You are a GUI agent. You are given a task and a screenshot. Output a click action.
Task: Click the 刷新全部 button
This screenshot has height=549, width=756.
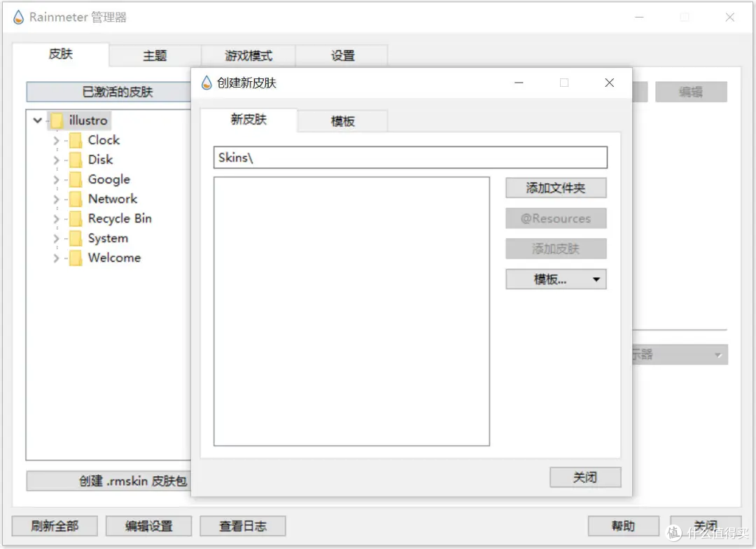[55, 526]
